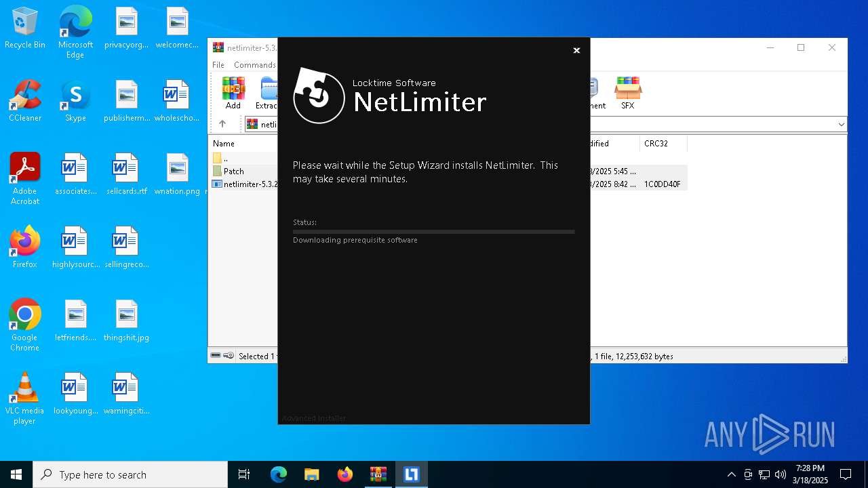Select the lookyoung Word document
The width and height of the screenshot is (868, 488).
pos(75,394)
